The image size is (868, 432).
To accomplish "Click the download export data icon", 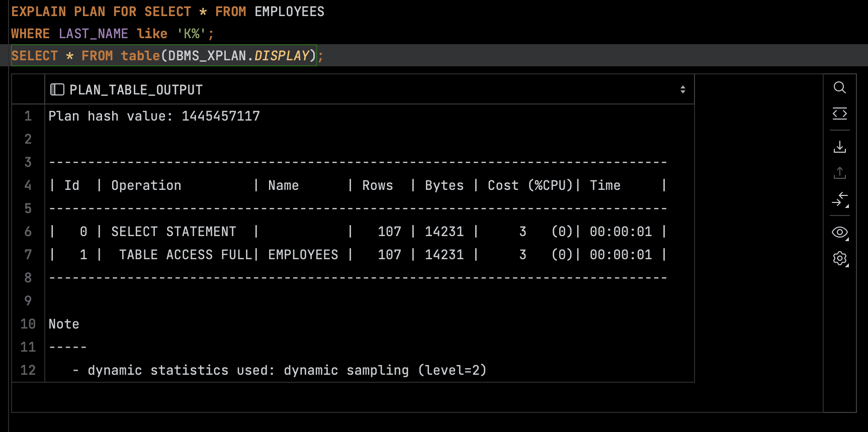I will point(839,147).
